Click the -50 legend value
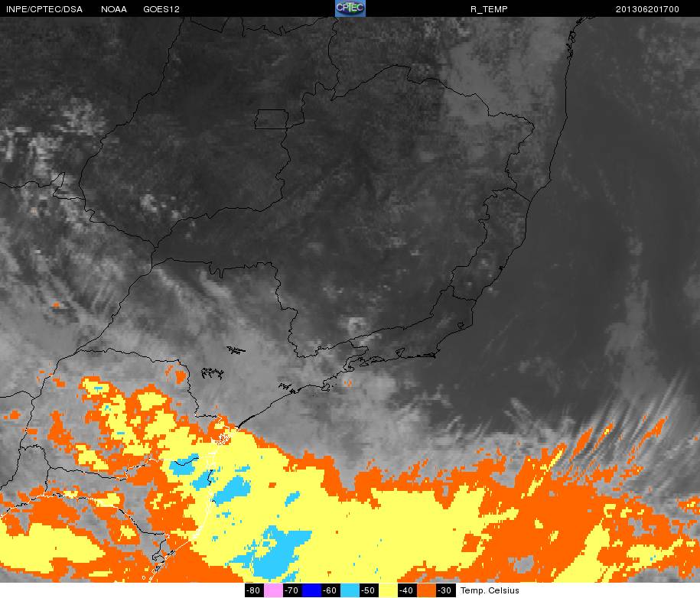The image size is (700, 598). click(369, 590)
